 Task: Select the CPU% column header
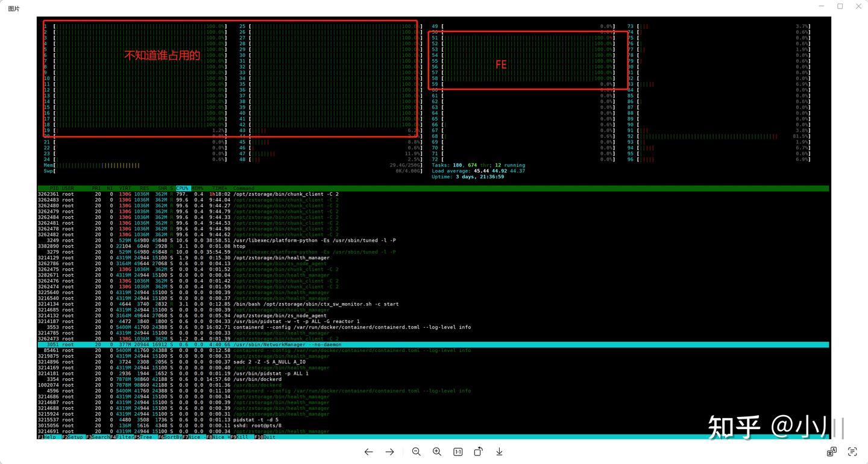[x=183, y=189]
